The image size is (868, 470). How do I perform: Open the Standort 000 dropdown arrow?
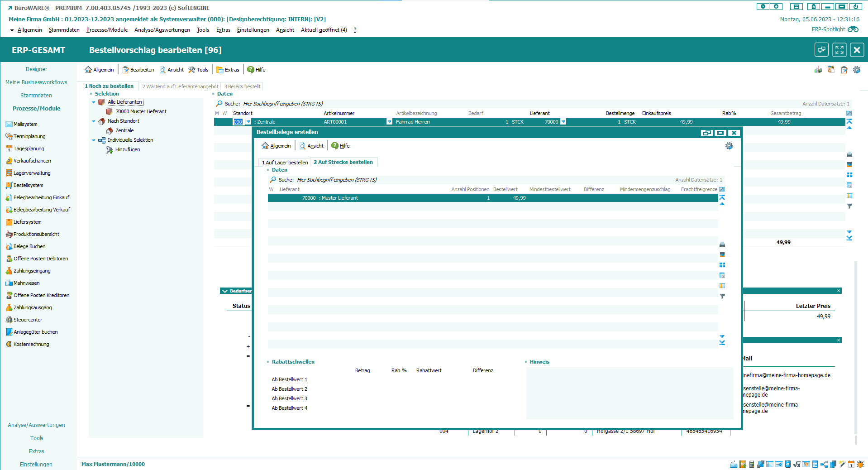(x=248, y=122)
